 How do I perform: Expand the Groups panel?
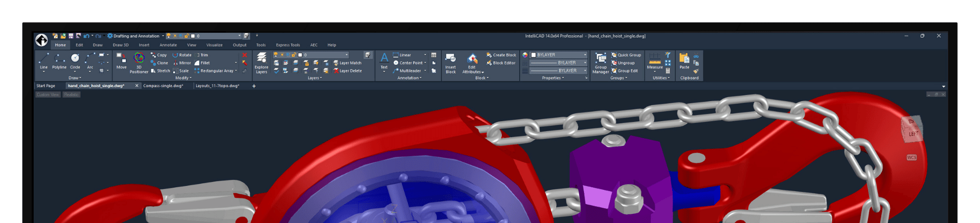tap(619, 78)
